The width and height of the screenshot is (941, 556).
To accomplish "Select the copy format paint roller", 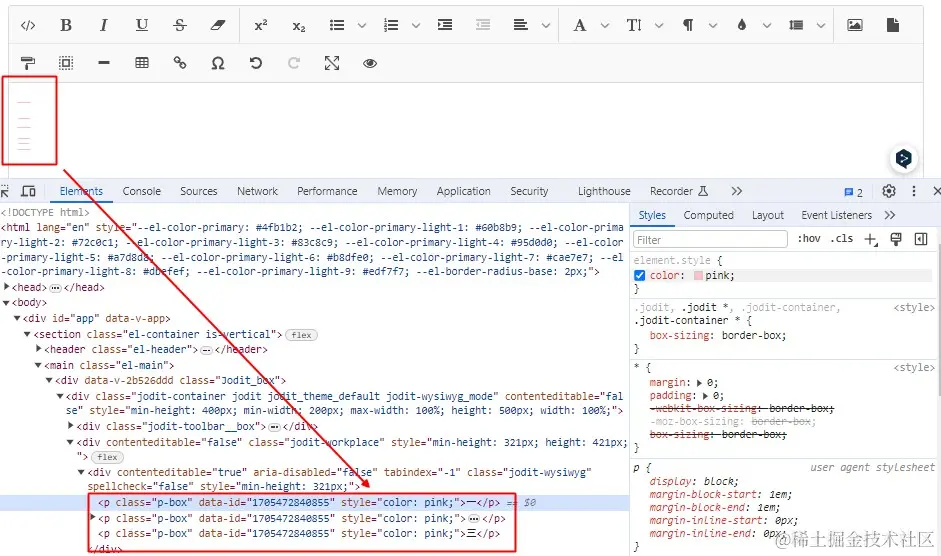I will pos(28,63).
